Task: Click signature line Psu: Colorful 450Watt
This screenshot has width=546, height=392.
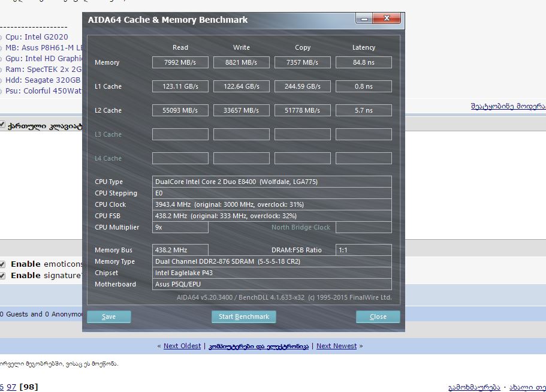Action: (x=44, y=91)
